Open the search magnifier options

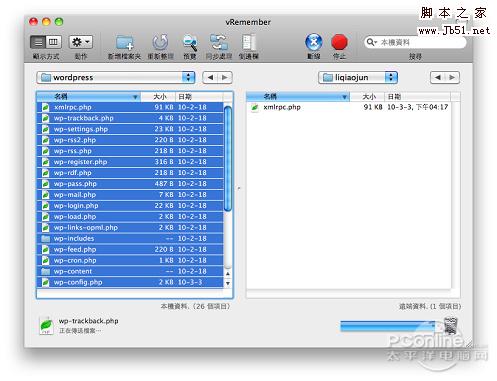pyautogui.click(x=371, y=42)
